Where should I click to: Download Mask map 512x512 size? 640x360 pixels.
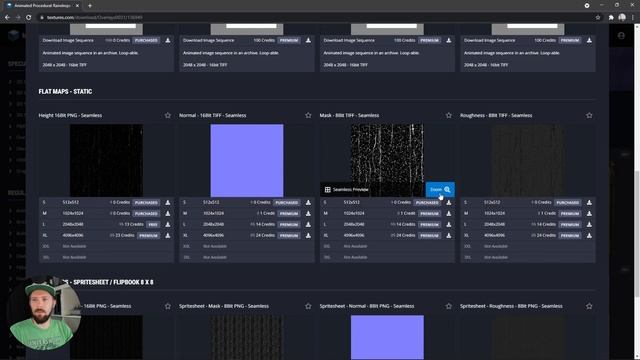coord(449,202)
